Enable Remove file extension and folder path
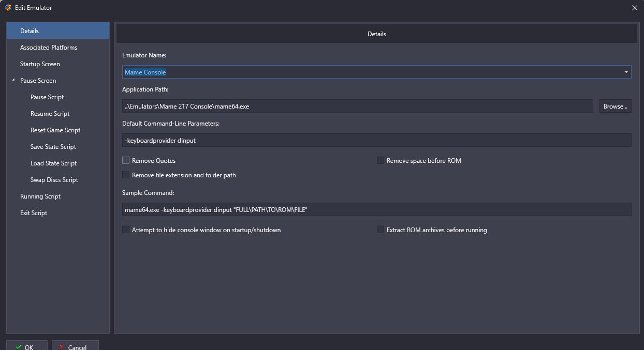The width and height of the screenshot is (644, 350). point(126,175)
